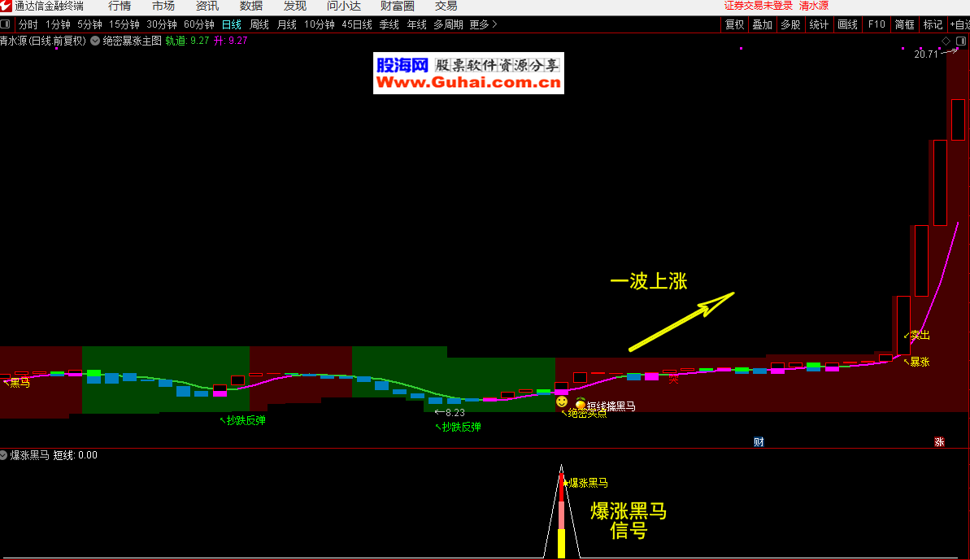Open the 问小达 menu
The height and width of the screenshot is (560, 970).
[x=343, y=7]
